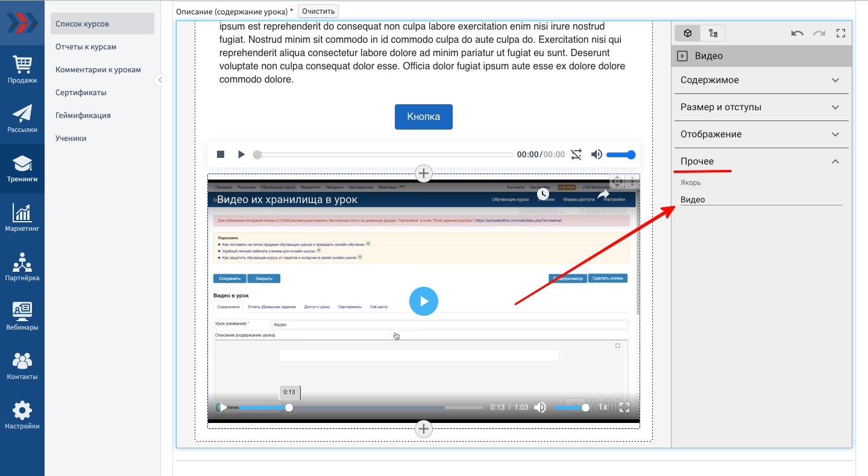Open Отчеты к курсам menu item
868x476 pixels.
click(x=86, y=46)
